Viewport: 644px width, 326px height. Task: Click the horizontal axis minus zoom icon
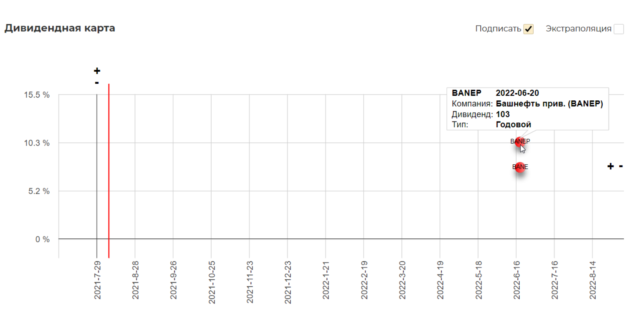[621, 166]
